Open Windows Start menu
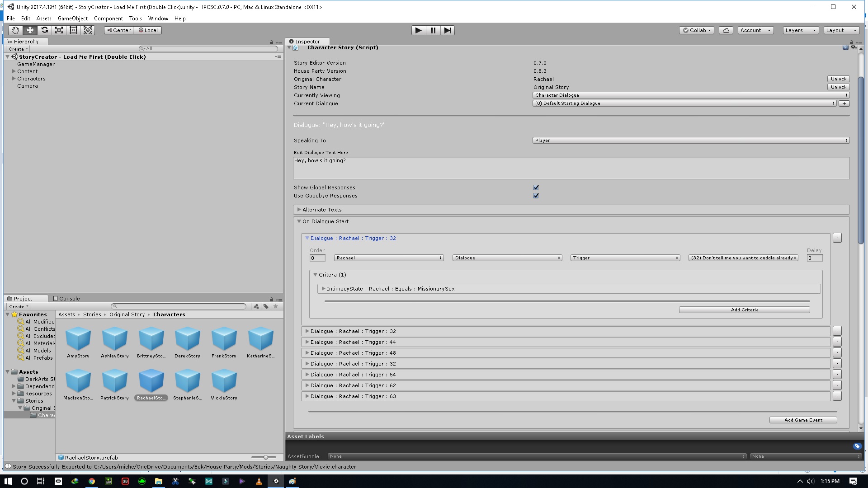This screenshot has height=488, width=868. click(8, 481)
